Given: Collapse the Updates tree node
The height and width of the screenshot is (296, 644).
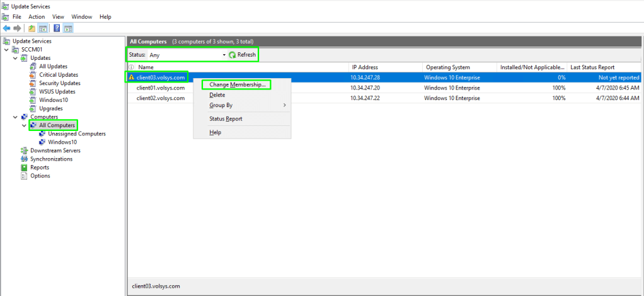Looking at the screenshot, I should tap(16, 58).
